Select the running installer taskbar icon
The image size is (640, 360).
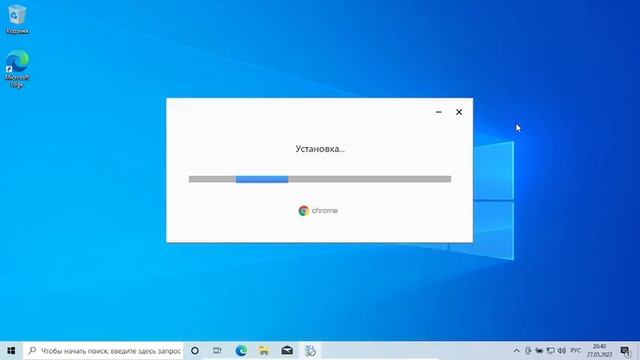coord(310,351)
